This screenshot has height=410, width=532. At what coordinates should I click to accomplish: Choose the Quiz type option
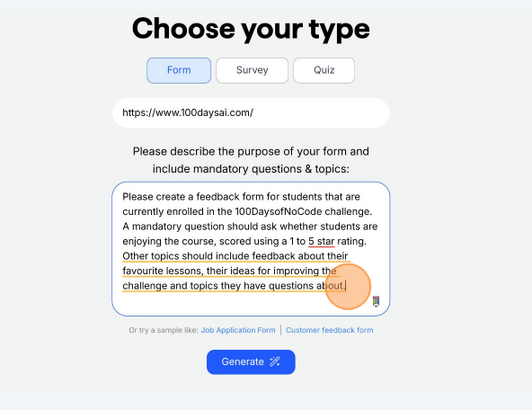coord(324,70)
